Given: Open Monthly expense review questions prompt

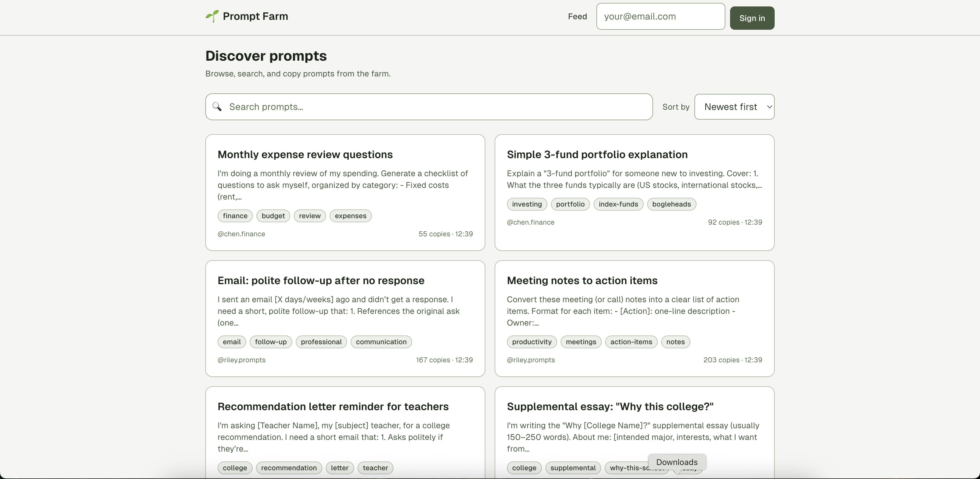Looking at the screenshot, I should (305, 155).
